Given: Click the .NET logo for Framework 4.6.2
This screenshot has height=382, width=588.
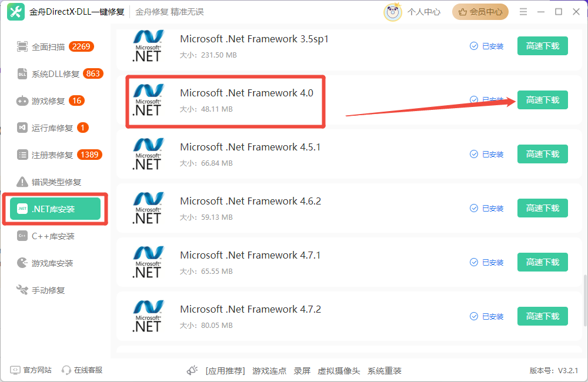Looking at the screenshot, I should coord(148,208).
